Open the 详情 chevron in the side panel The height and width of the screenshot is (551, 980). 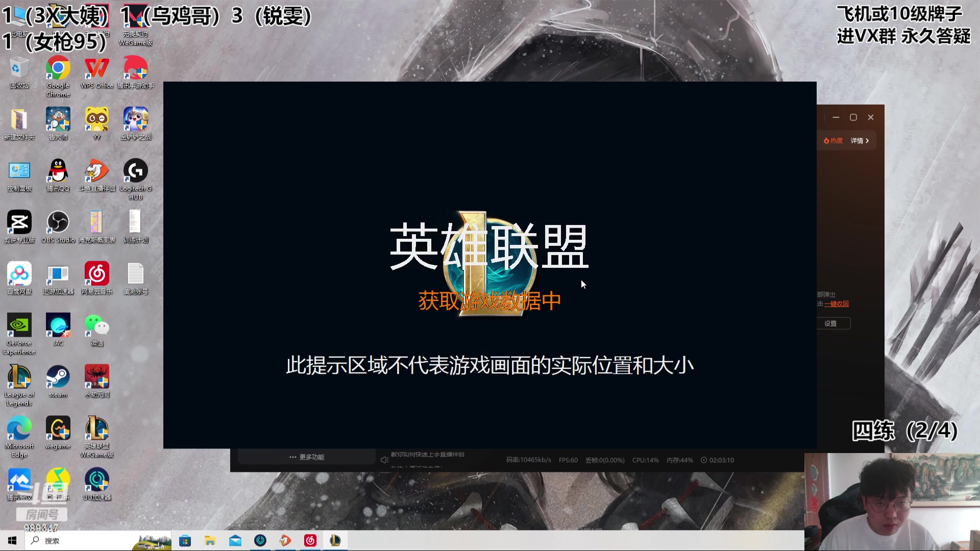coord(860,141)
